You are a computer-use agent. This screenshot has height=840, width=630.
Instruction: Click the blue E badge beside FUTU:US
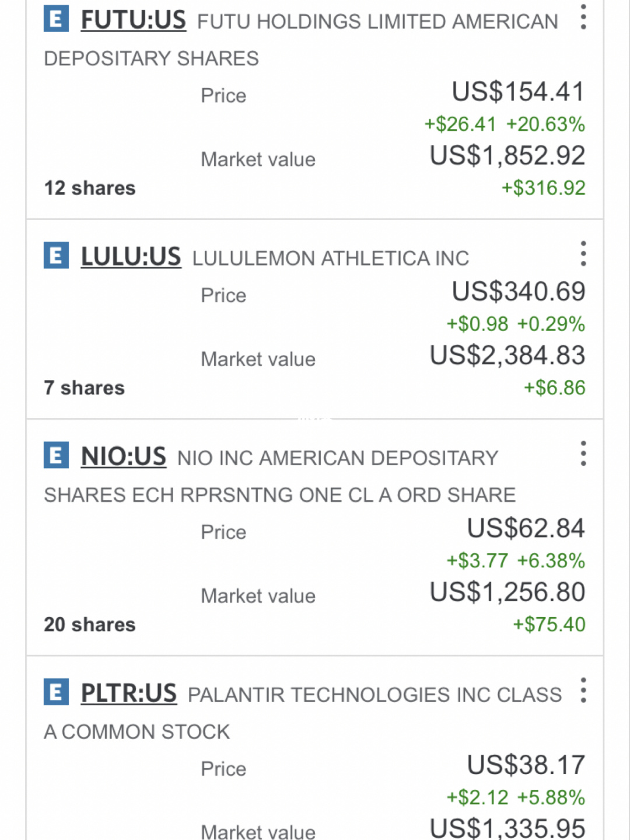pyautogui.click(x=56, y=19)
